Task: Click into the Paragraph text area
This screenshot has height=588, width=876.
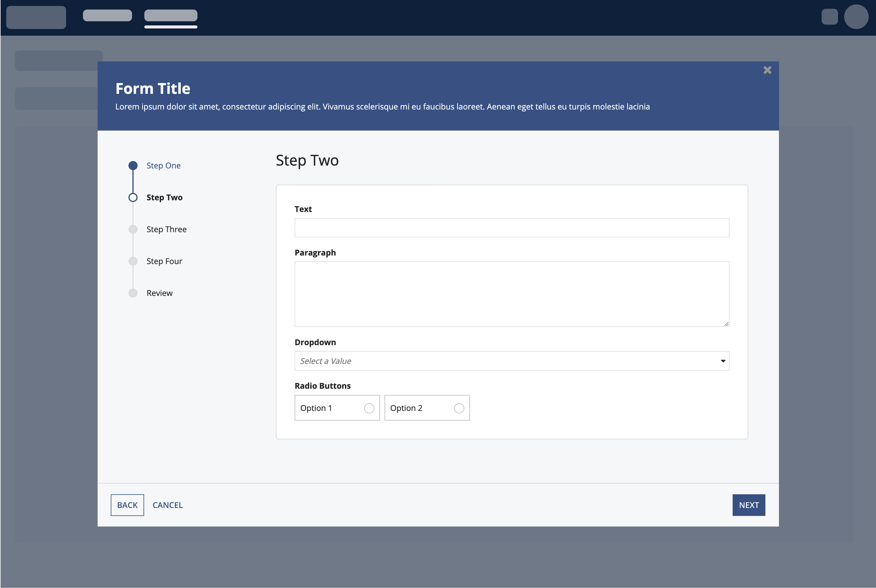Action: 511,294
